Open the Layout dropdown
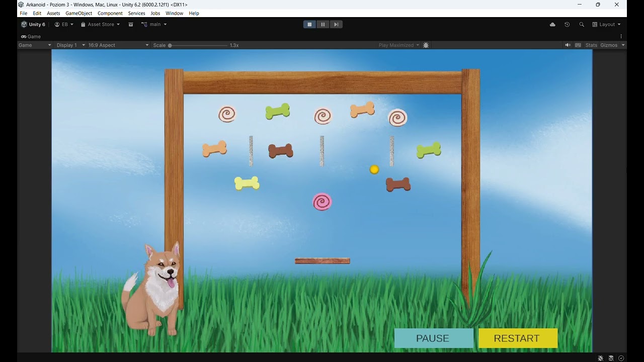 (606, 24)
